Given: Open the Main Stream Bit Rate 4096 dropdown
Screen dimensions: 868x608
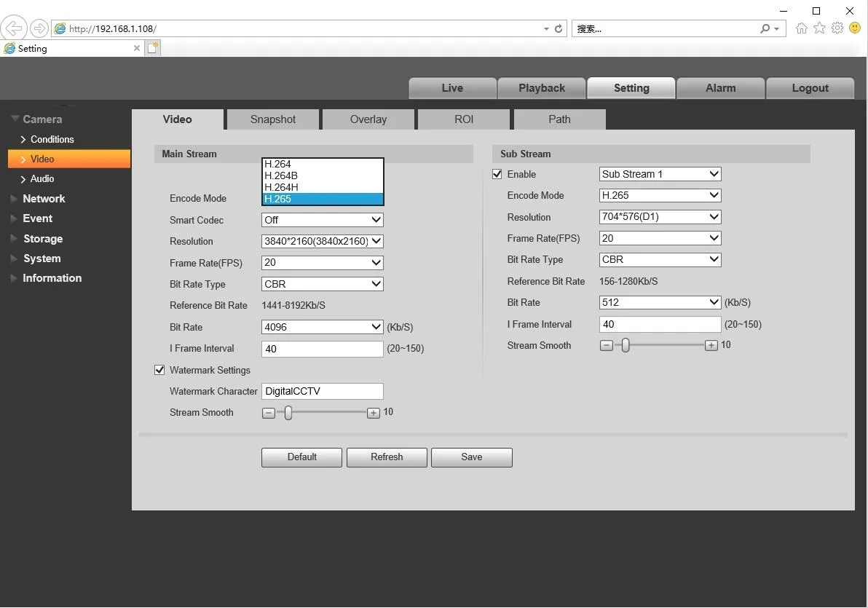Looking at the screenshot, I should [322, 327].
